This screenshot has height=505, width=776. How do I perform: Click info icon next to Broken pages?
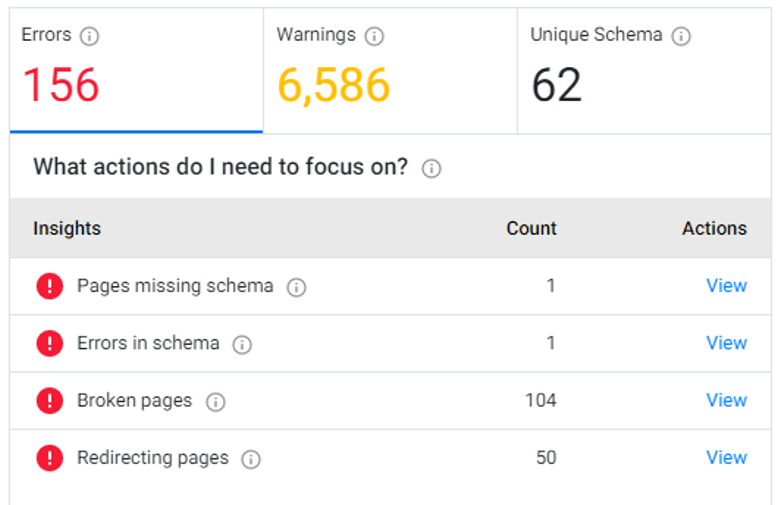coord(215,402)
